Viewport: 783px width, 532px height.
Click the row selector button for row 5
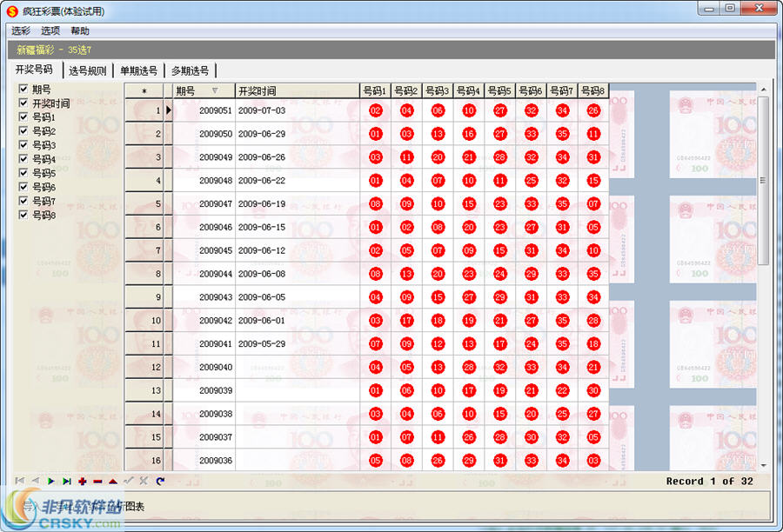coord(144,203)
